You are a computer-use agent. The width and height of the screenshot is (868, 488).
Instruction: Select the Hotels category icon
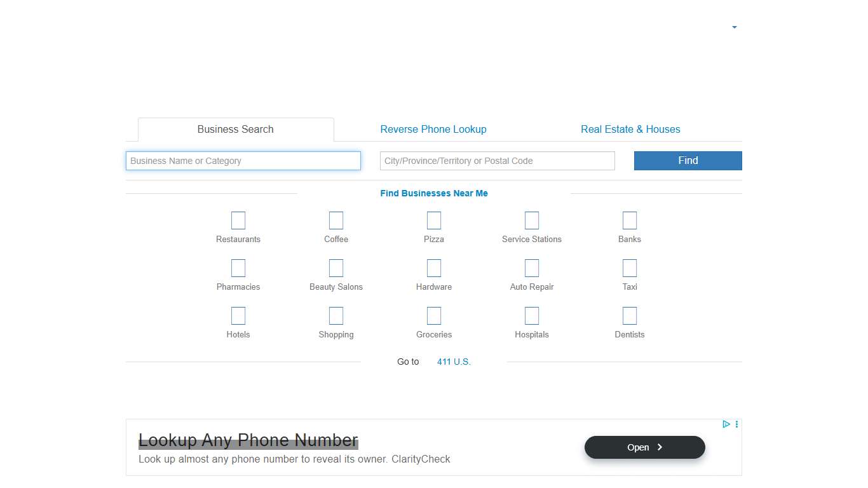pos(238,316)
